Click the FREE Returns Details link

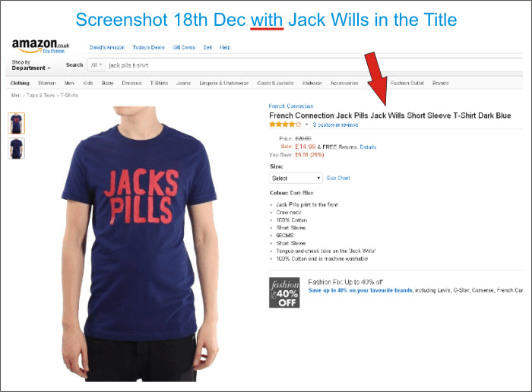click(x=368, y=147)
